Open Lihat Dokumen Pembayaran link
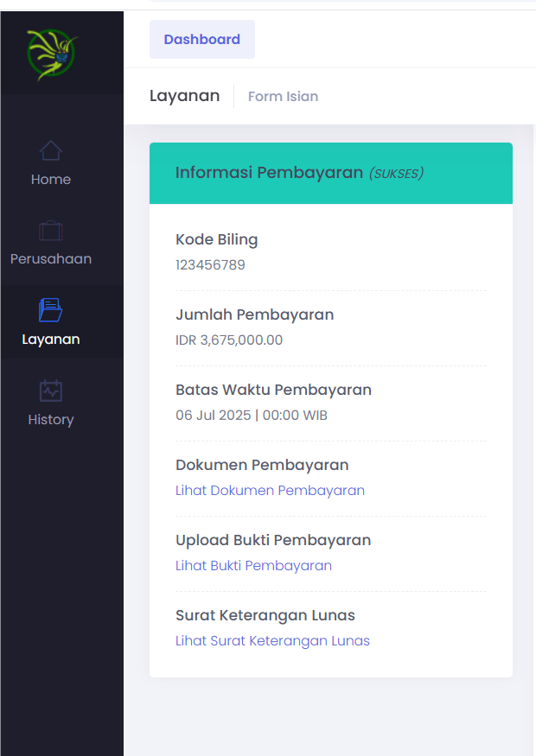 270,491
